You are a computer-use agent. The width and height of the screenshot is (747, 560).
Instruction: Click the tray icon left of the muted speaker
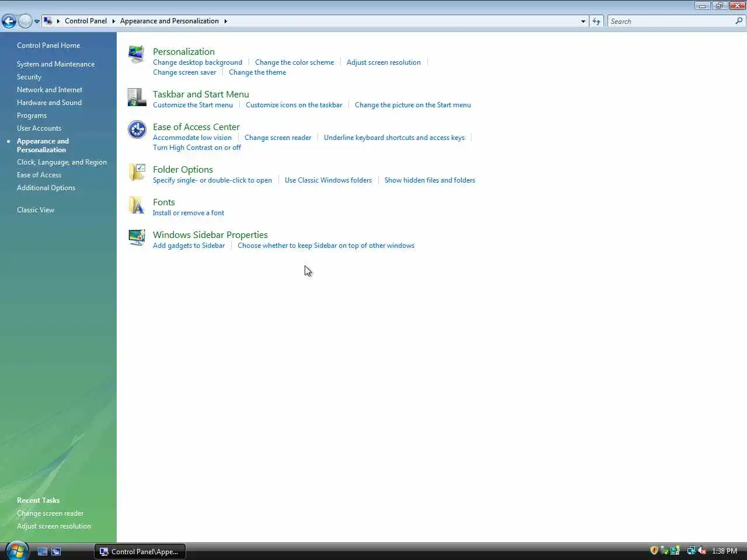(691, 551)
